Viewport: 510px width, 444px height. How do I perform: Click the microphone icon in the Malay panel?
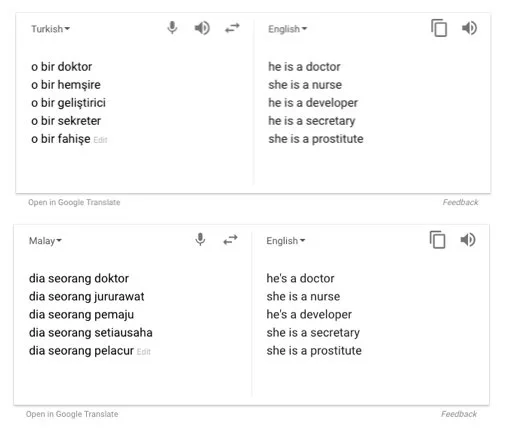click(x=200, y=240)
